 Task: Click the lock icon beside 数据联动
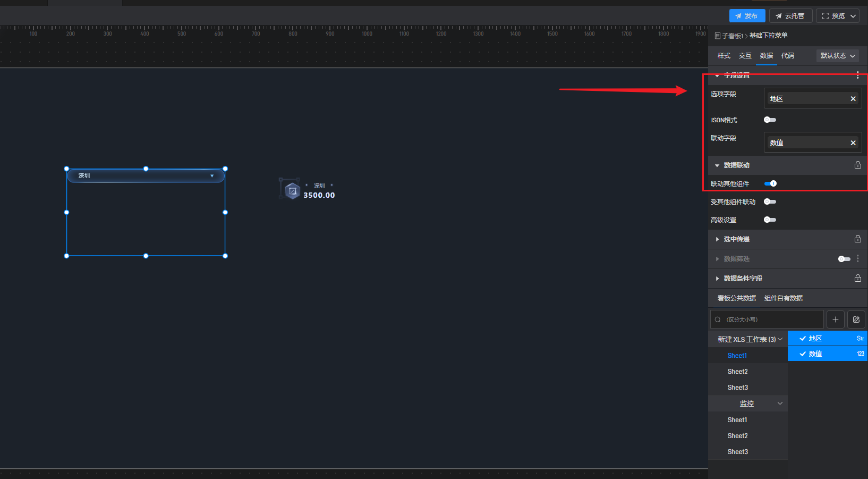tap(857, 165)
